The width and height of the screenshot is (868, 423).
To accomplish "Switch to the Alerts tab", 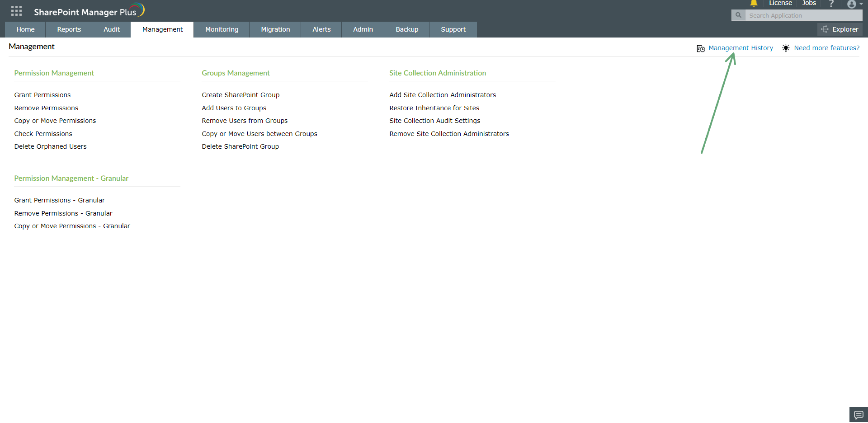I will (321, 29).
